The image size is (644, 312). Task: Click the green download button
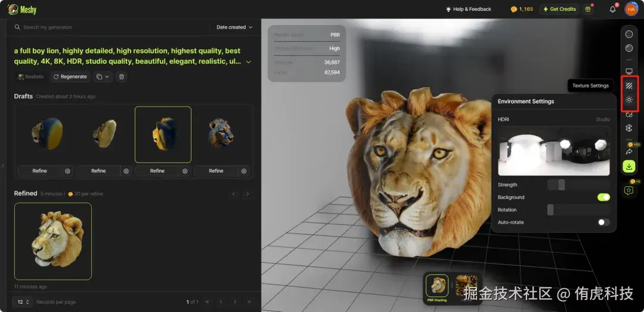tap(629, 166)
